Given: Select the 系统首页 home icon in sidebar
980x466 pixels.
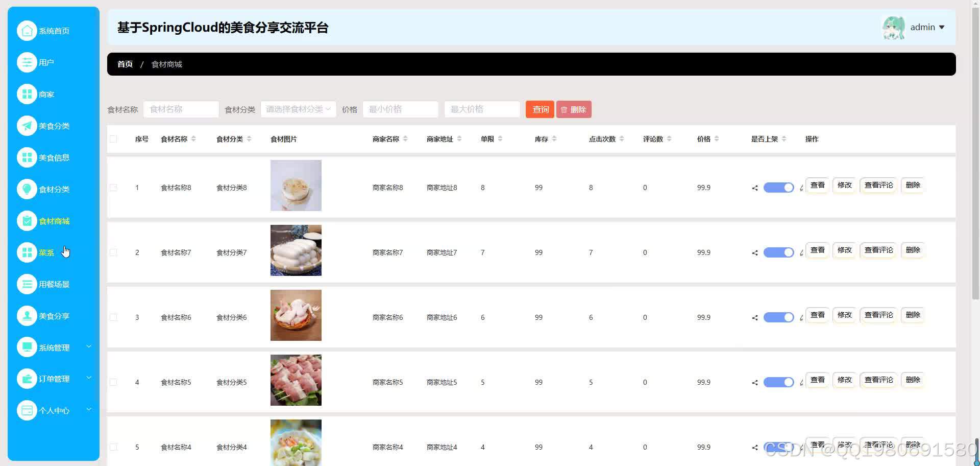Looking at the screenshot, I should tap(27, 31).
